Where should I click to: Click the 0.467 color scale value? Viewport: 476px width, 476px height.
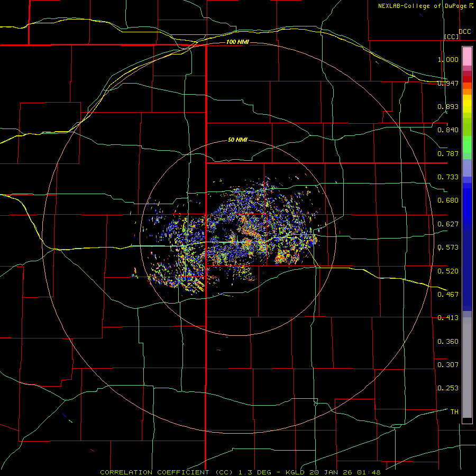pyautogui.click(x=448, y=295)
